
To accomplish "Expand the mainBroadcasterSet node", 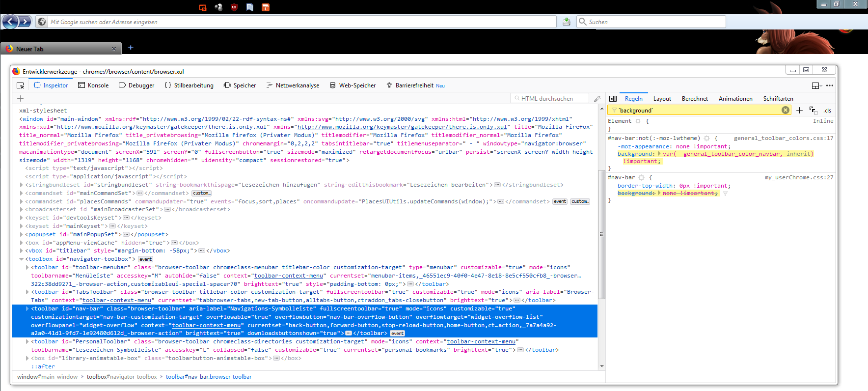I will (22, 209).
